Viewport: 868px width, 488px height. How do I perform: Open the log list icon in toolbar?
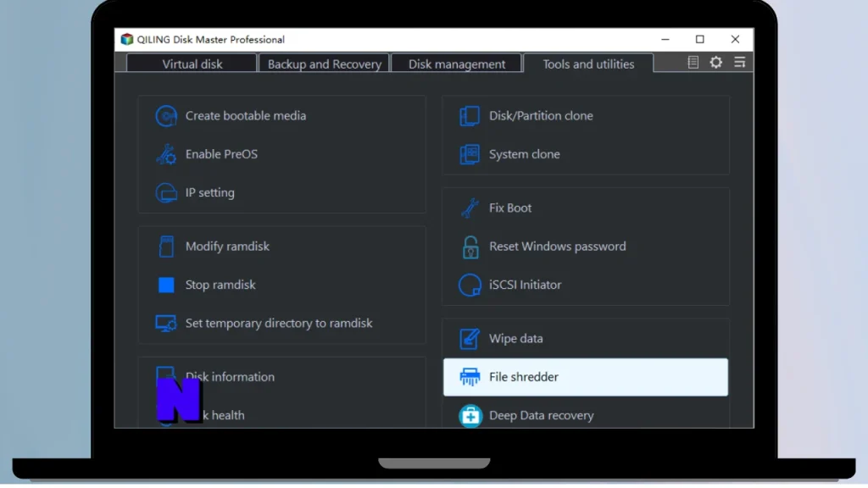pos(693,63)
